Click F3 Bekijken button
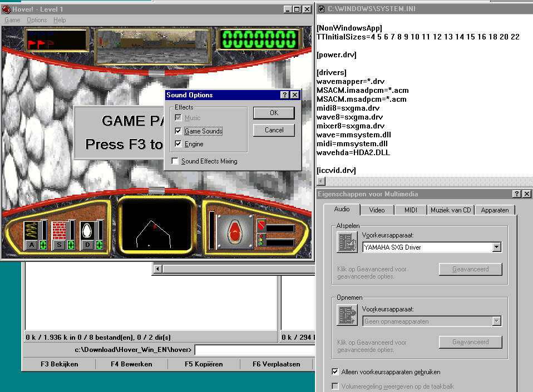This screenshot has height=392, width=533. point(59,364)
